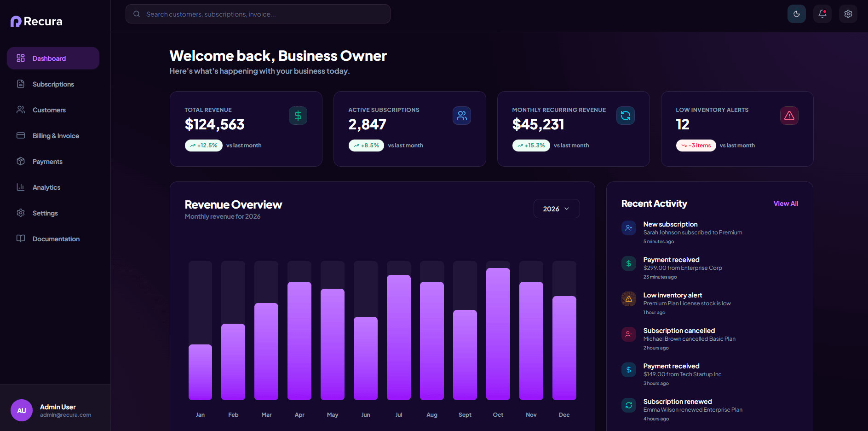Click the Dashboard grid icon in sidebar

[x=21, y=58]
